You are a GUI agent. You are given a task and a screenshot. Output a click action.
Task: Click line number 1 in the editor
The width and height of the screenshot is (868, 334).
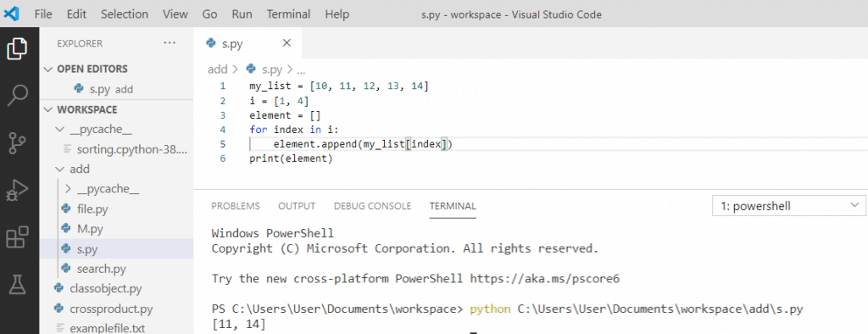[223, 86]
